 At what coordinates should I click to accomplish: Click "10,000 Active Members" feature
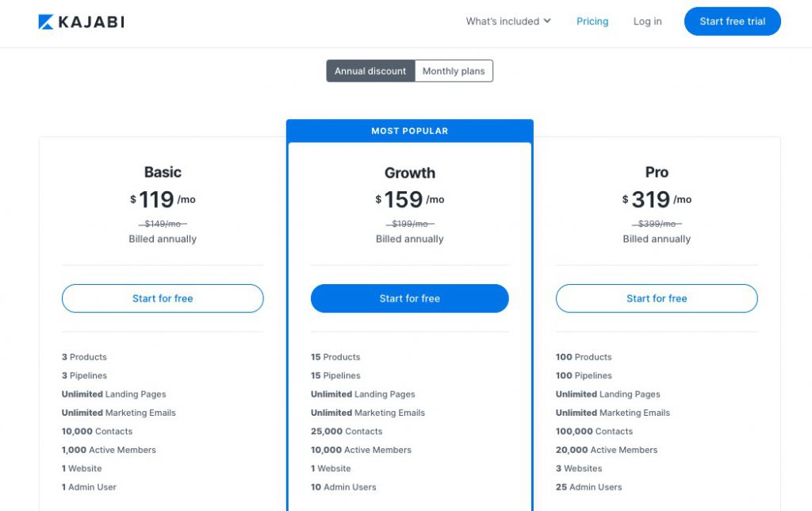tap(361, 450)
